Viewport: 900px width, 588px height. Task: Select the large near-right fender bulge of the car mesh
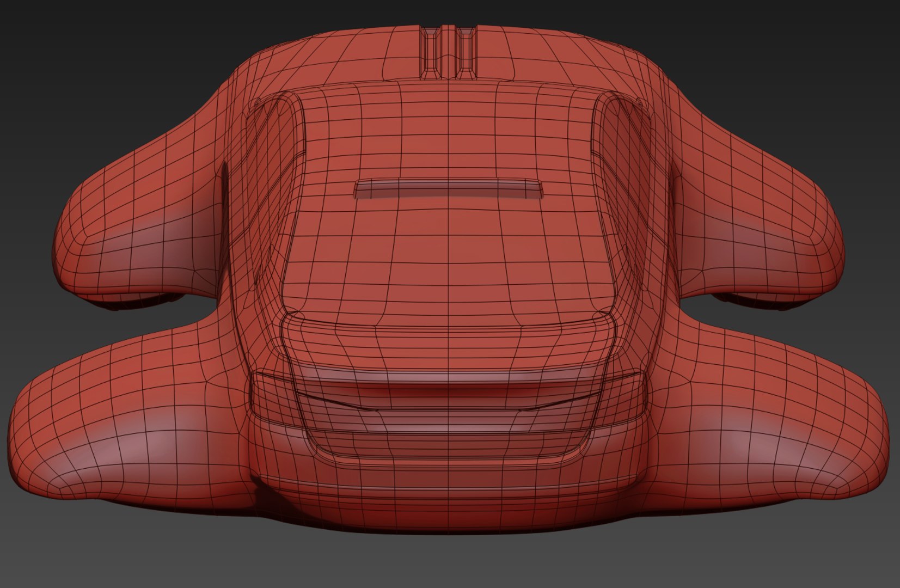point(768,414)
